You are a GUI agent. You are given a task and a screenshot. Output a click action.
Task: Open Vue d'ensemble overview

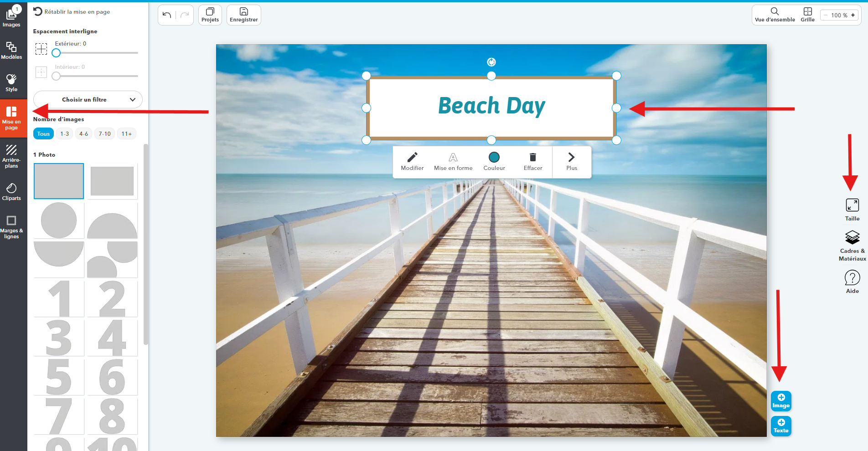click(775, 15)
